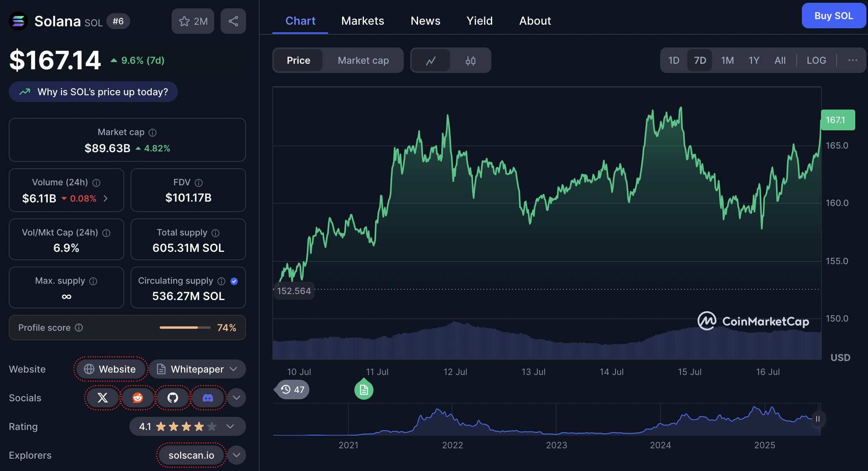Open the Chart tab
The height and width of the screenshot is (471, 868).
300,21
